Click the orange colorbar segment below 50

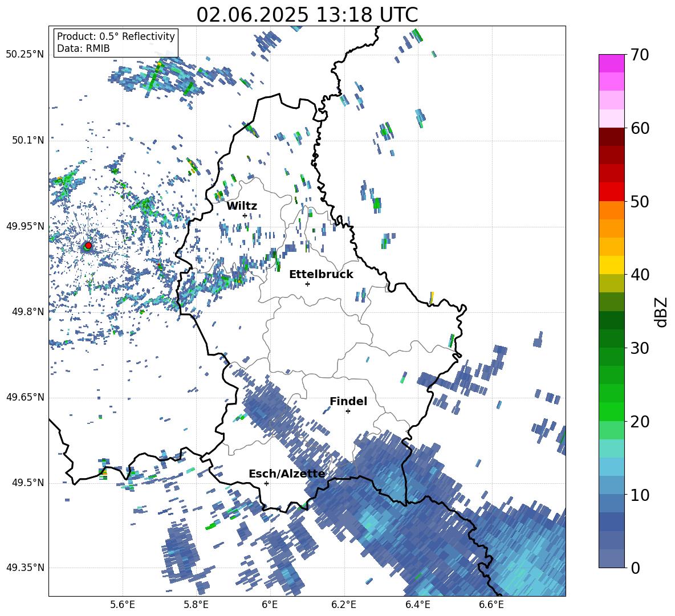click(x=611, y=210)
